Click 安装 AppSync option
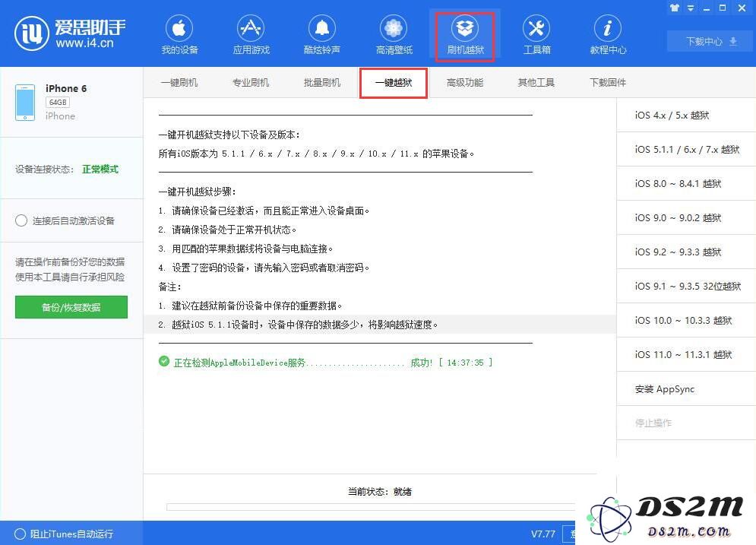 pos(686,389)
